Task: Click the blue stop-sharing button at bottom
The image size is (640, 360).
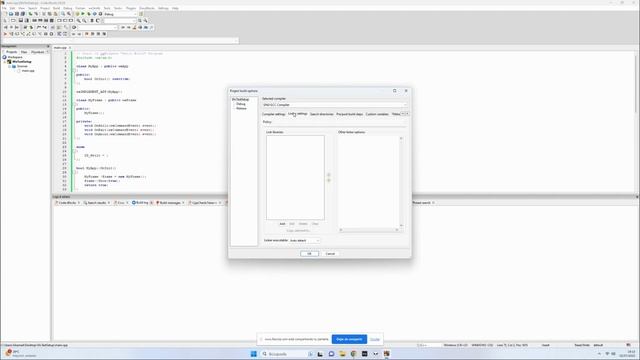Action: (x=349, y=339)
